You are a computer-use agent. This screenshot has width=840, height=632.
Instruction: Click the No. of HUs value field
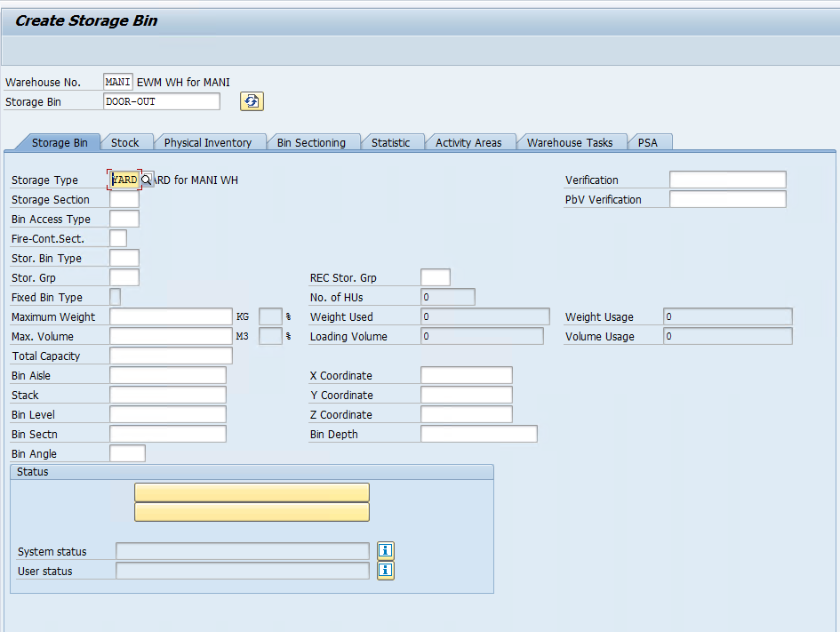pos(448,297)
